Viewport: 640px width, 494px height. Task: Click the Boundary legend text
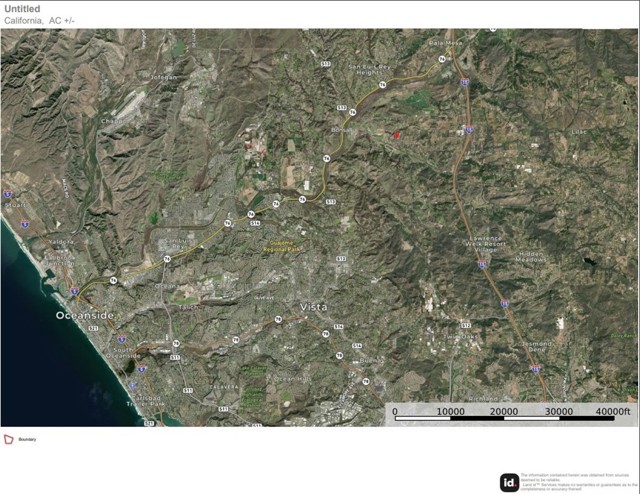(27, 440)
